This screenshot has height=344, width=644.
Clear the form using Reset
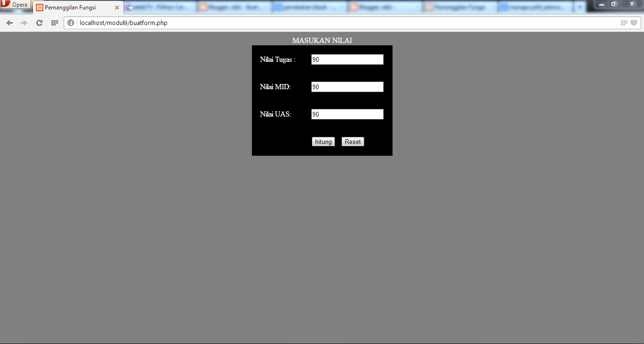point(353,142)
